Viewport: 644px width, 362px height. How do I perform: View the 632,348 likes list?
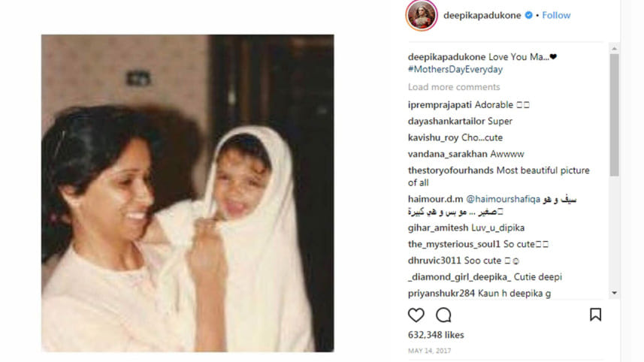point(436,335)
